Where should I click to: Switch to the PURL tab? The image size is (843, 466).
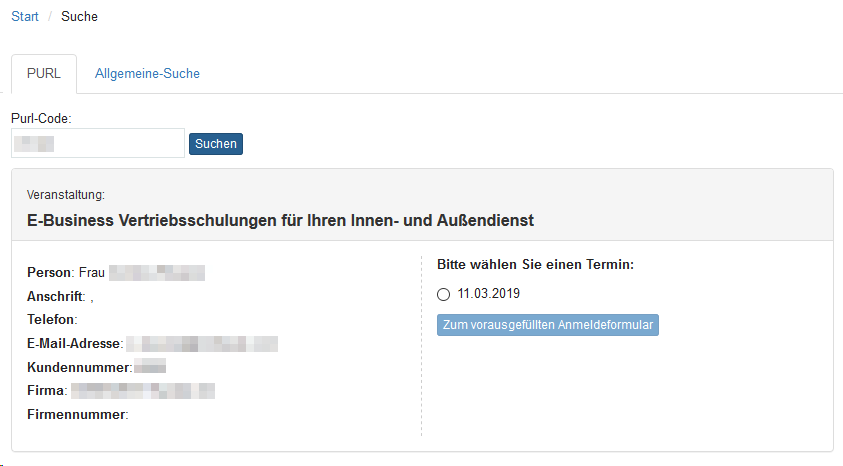tap(44, 73)
